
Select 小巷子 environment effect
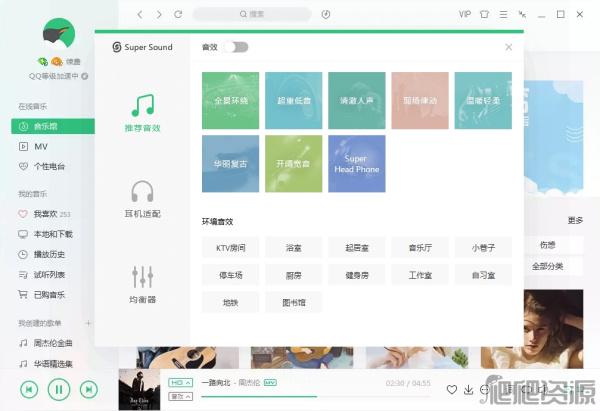(483, 248)
